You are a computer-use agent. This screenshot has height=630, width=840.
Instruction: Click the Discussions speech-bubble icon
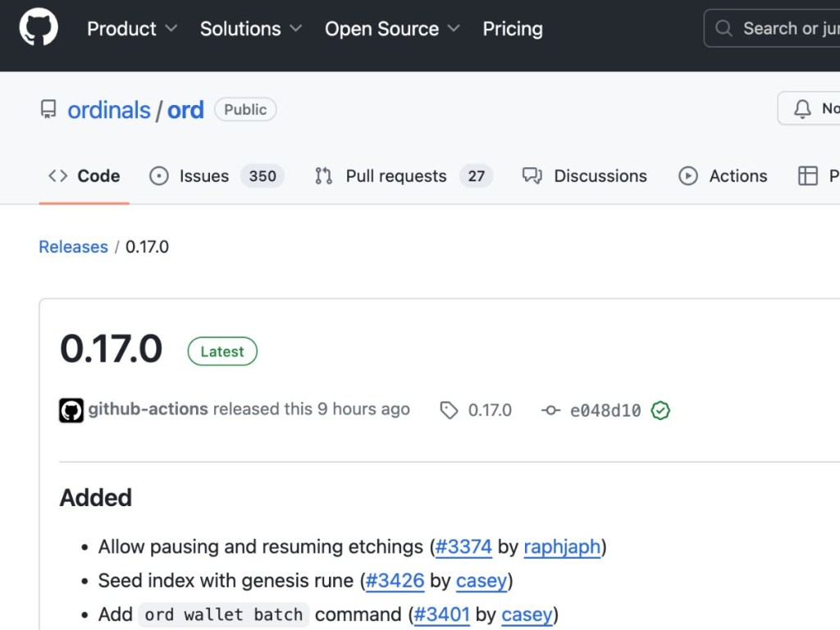(532, 176)
